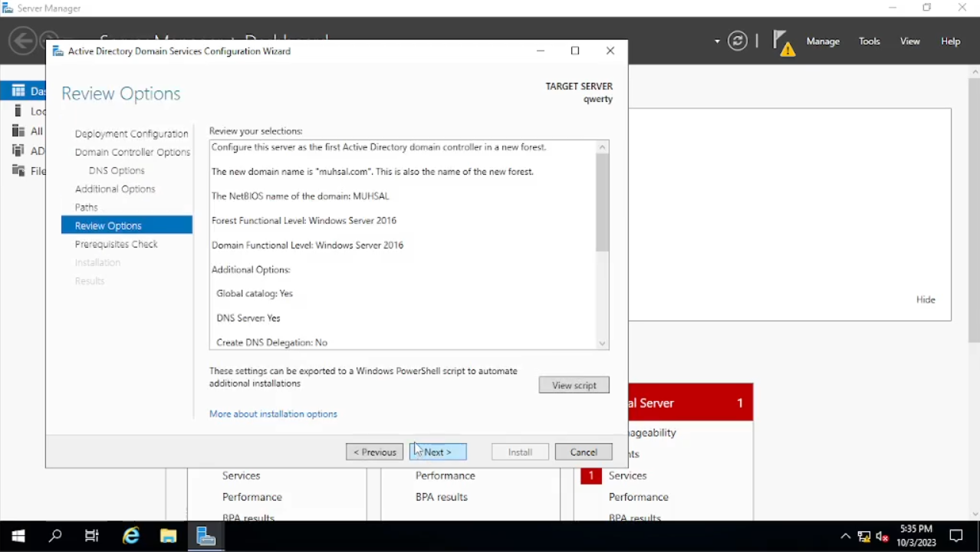This screenshot has height=552, width=980.
Task: Click Next to proceed to prerequisites
Action: coord(438,452)
